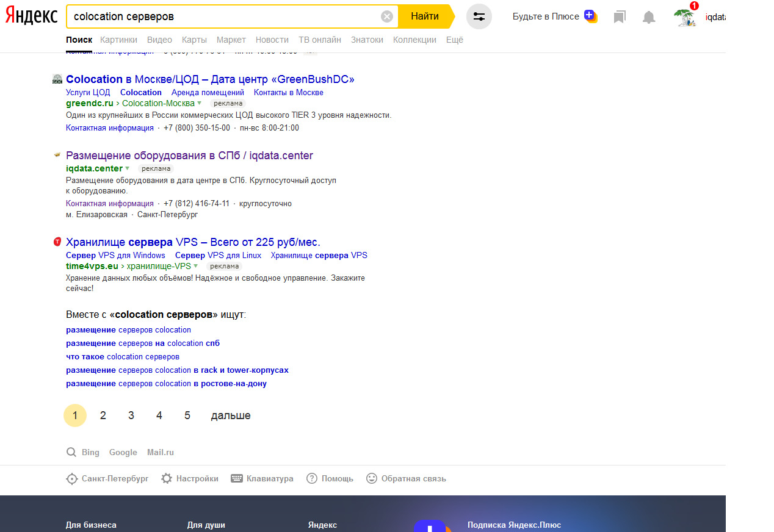Click the Найти search button
Screen dimensions: 774x532
click(x=425, y=16)
